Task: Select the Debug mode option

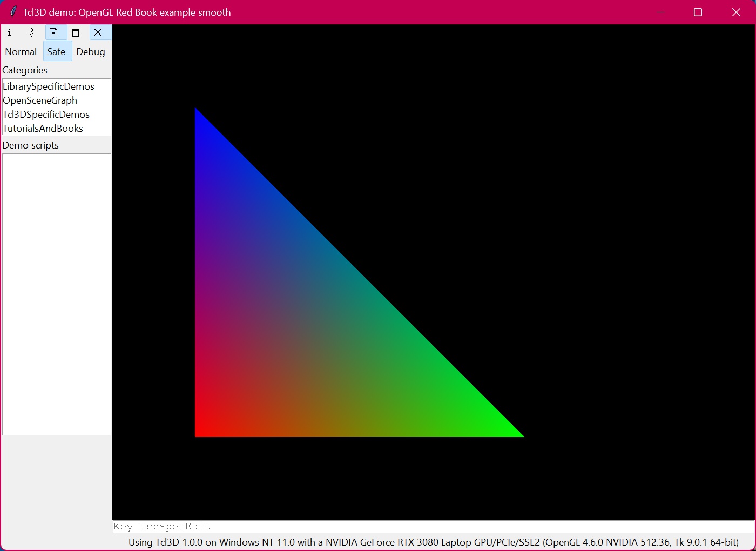Action: click(x=91, y=52)
